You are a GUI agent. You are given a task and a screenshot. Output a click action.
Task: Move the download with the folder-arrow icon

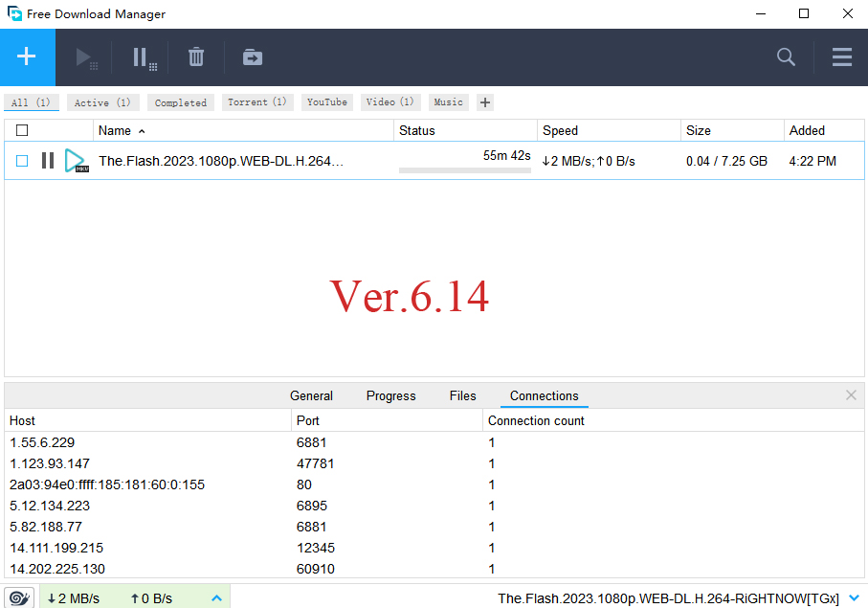(x=253, y=57)
